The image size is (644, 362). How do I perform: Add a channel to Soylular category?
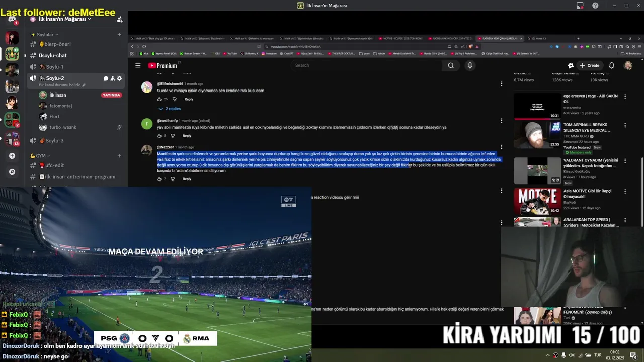coord(119,35)
